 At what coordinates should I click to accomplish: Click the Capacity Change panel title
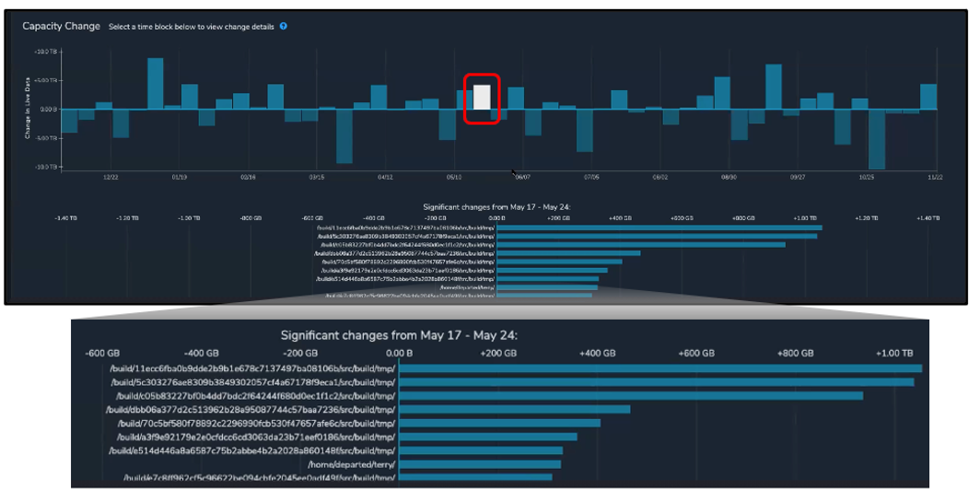(x=61, y=26)
